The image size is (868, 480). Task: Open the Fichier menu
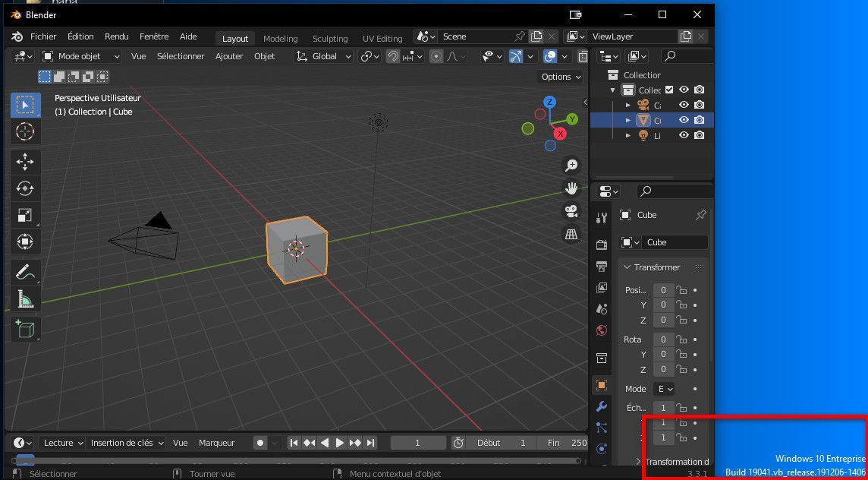pos(43,36)
